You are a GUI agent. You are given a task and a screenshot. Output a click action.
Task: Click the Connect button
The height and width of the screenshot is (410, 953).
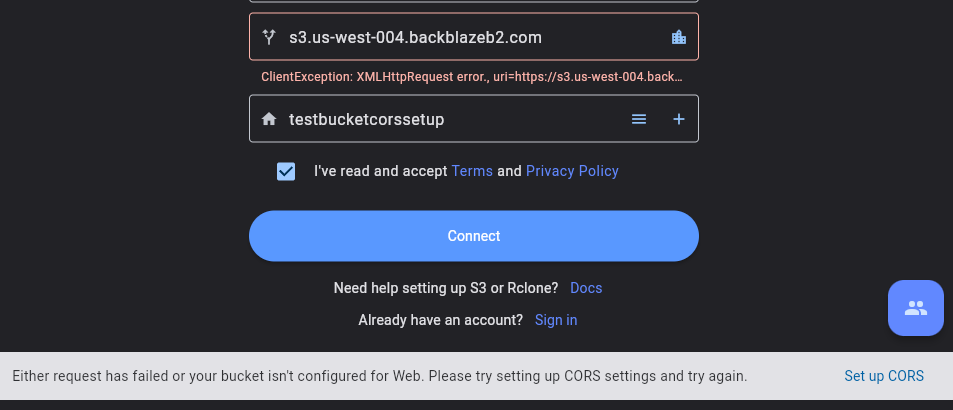[473, 236]
